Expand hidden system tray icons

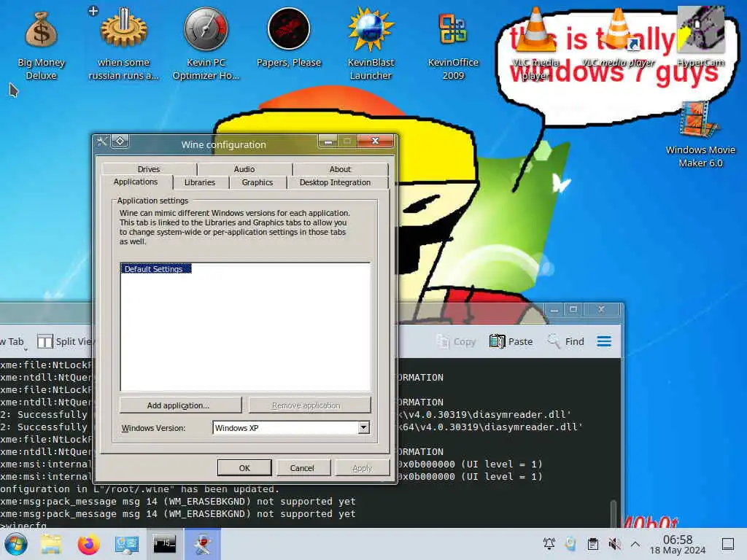click(635, 544)
